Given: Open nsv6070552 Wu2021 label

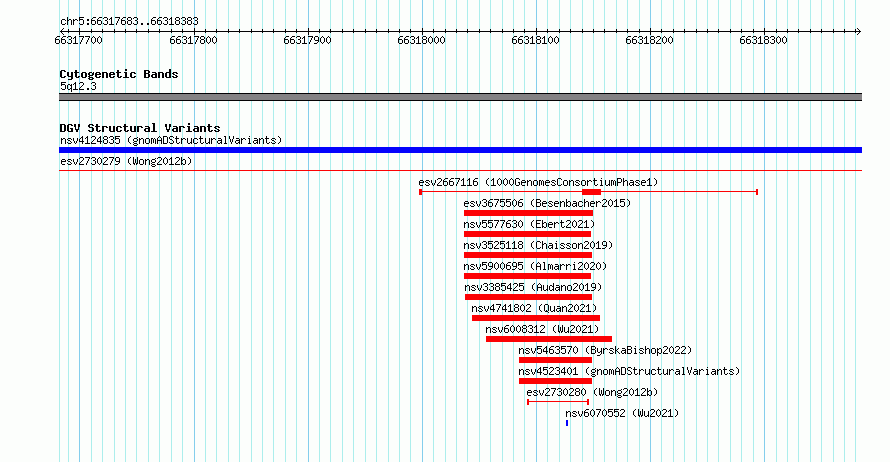Looking at the screenshot, I should coord(622,413).
